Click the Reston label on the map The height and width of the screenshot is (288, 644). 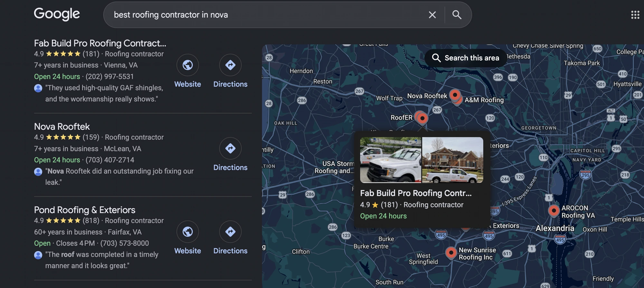(x=323, y=82)
